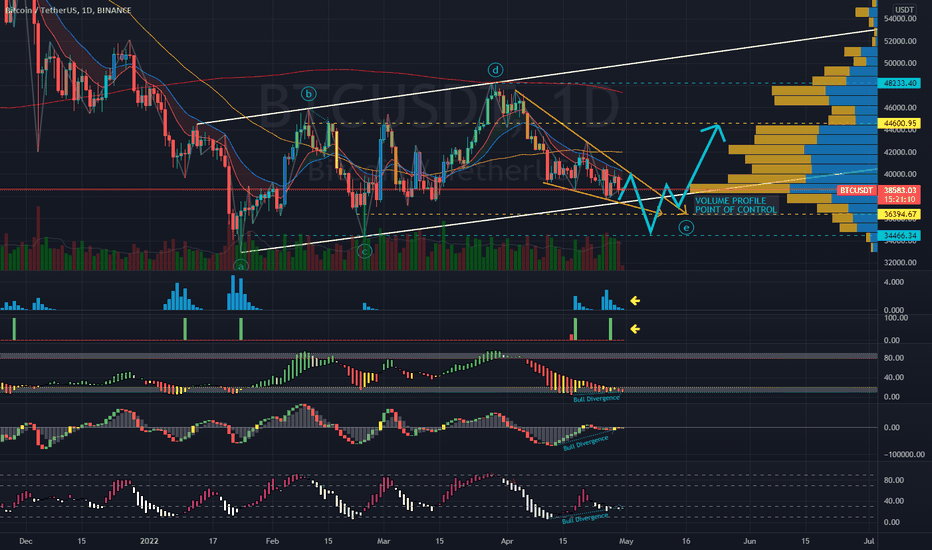Click the 54000.00 price axis value
This screenshot has width=932, height=550.
click(900, 19)
